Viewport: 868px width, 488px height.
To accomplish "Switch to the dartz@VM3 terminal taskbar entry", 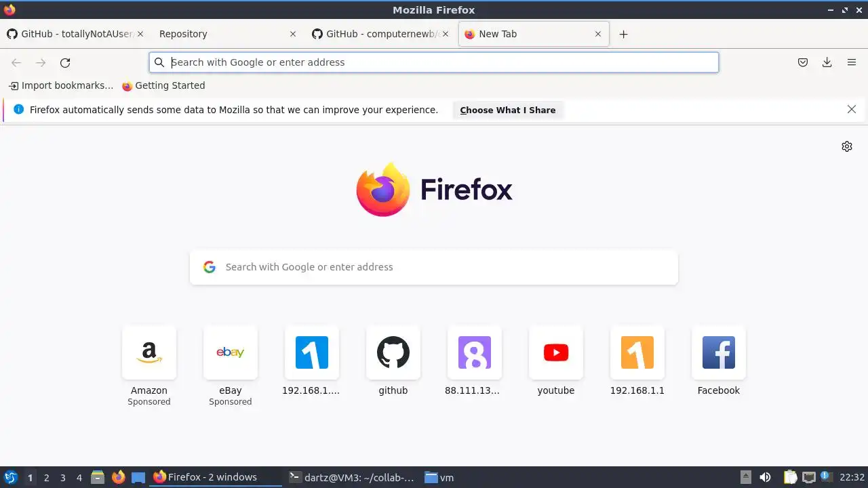I will pyautogui.click(x=352, y=477).
